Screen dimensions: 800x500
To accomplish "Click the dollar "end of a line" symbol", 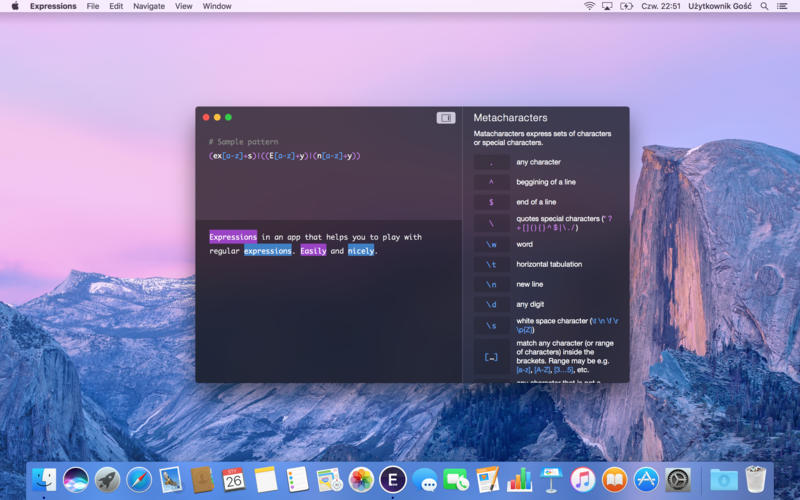I will click(x=491, y=202).
